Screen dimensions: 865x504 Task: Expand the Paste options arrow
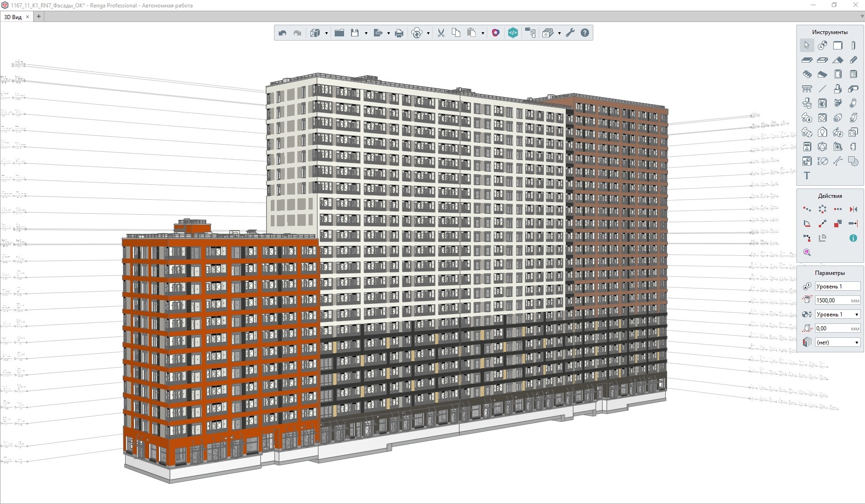[483, 33]
